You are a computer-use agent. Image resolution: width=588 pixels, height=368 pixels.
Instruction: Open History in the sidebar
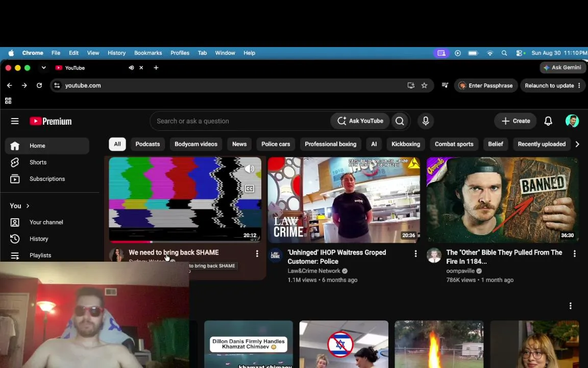coord(47,239)
